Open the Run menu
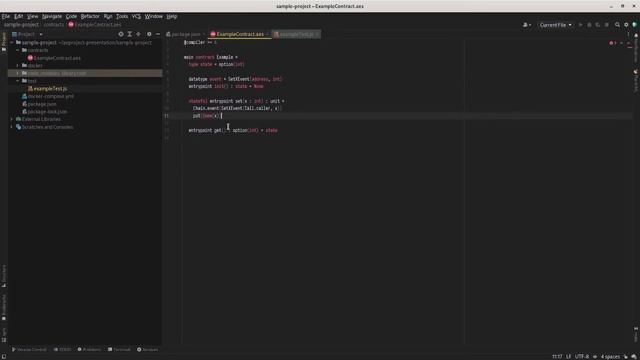The width and height of the screenshot is (640, 360). pos(108,16)
